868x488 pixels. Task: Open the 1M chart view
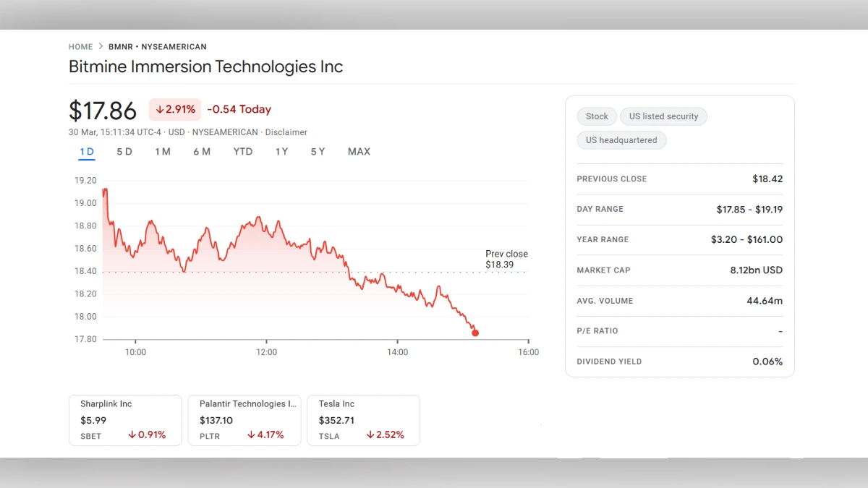(x=163, y=152)
